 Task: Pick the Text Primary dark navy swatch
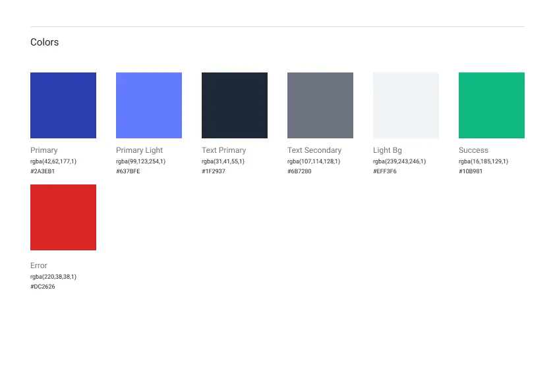[235, 105]
